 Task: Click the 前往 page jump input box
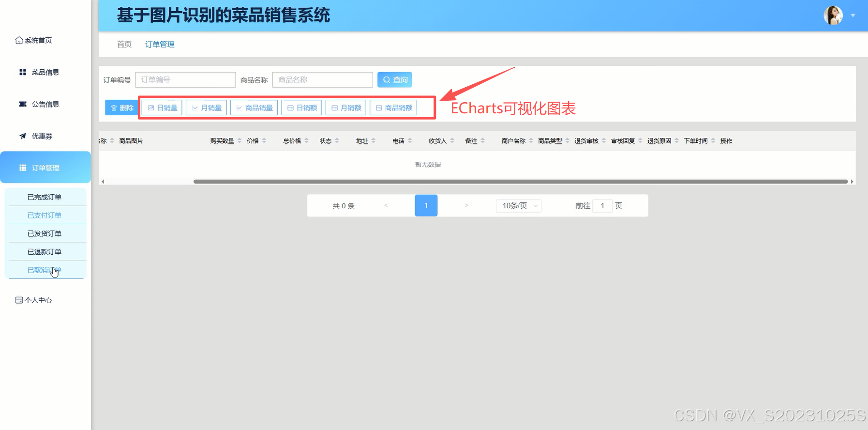[x=602, y=206]
